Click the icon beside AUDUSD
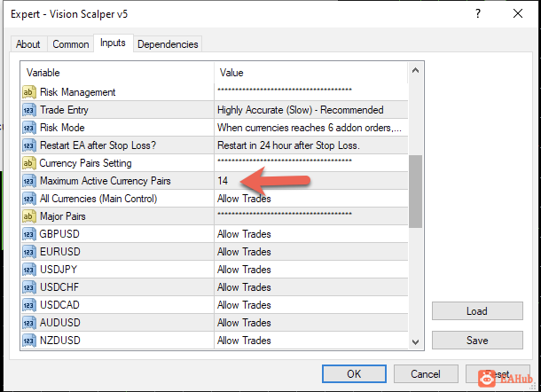 [29, 323]
